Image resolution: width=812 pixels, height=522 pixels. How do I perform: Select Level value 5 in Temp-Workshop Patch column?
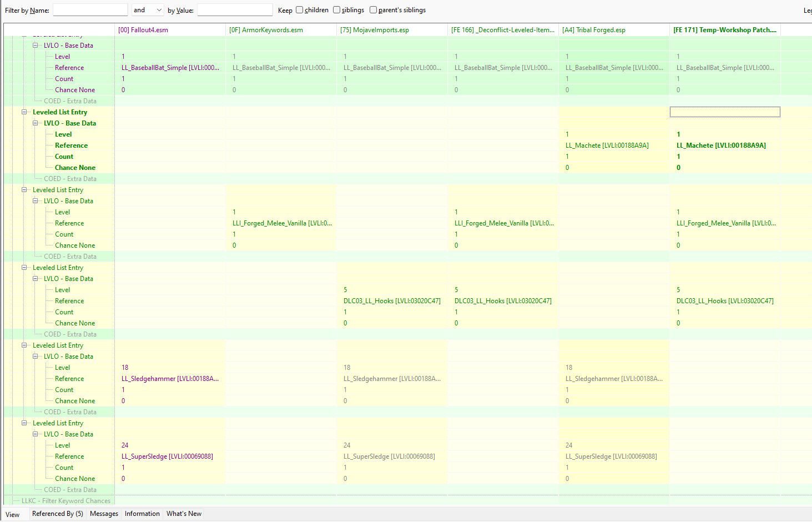click(x=725, y=290)
